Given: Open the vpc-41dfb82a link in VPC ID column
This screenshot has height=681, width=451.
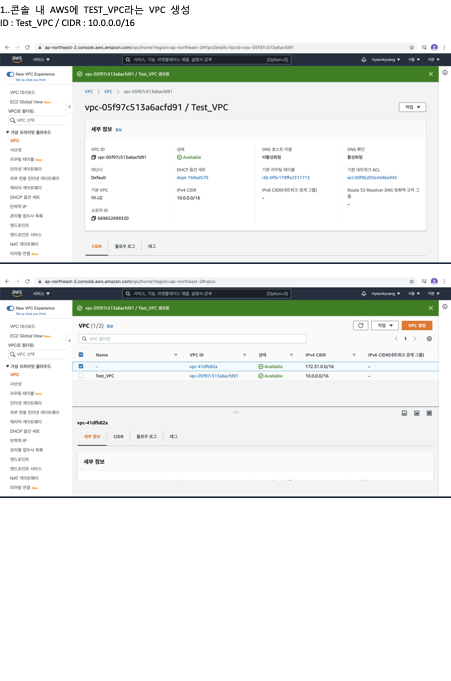Looking at the screenshot, I should click(203, 367).
